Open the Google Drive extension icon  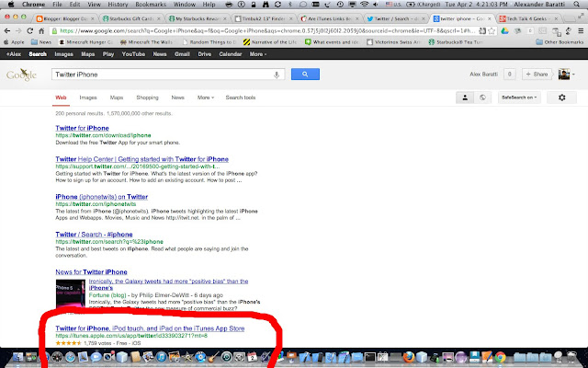pos(504,30)
